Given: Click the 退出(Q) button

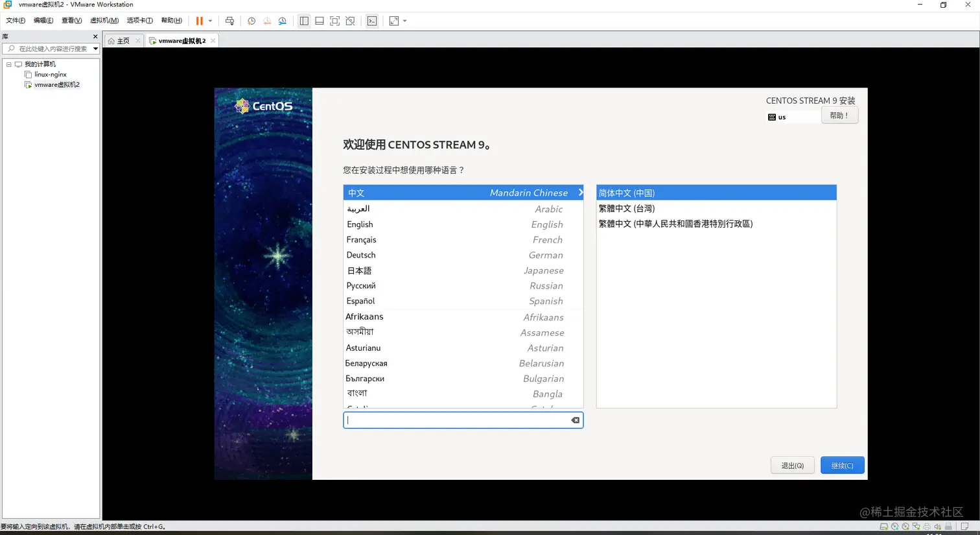Looking at the screenshot, I should pos(792,465).
